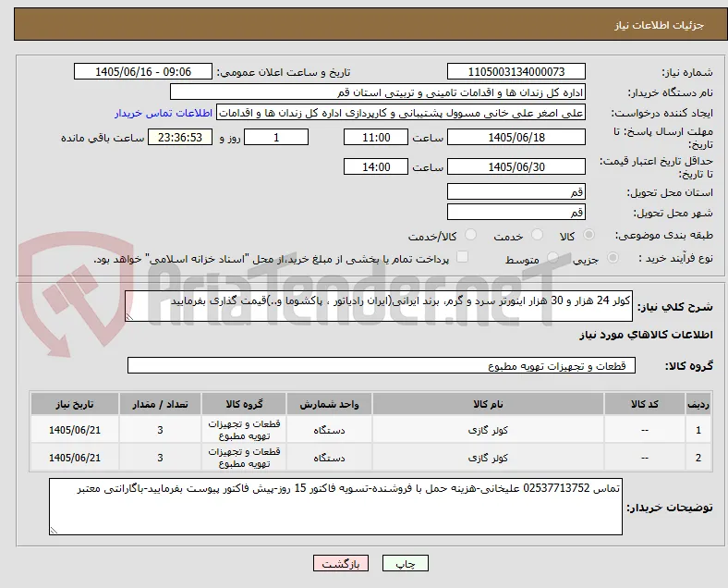Click the quantity 3 in row 1
The width and height of the screenshot is (728, 588).
tap(160, 430)
